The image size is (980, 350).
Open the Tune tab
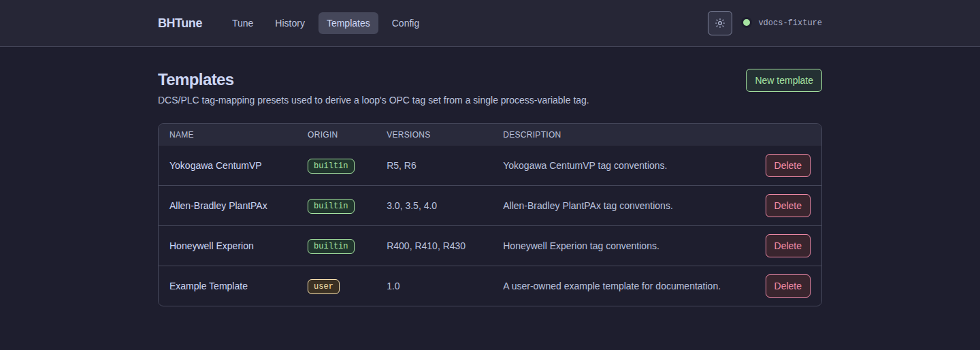(x=242, y=23)
